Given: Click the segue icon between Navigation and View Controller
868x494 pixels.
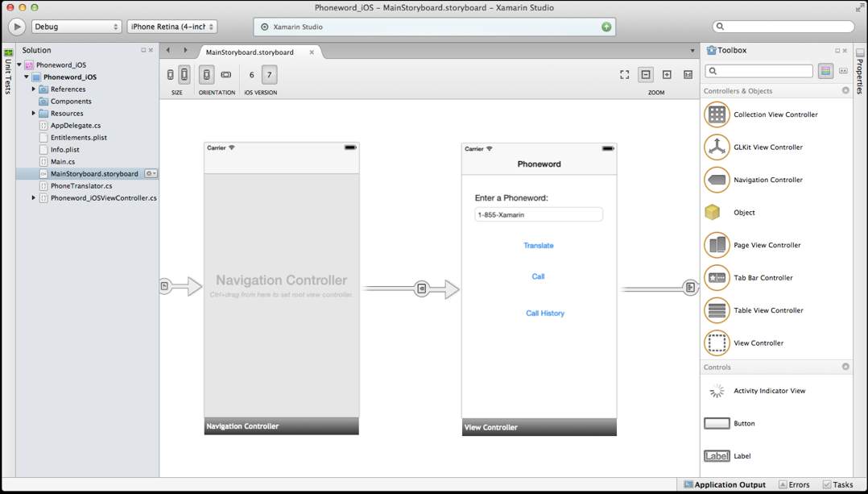Looking at the screenshot, I should [x=422, y=289].
